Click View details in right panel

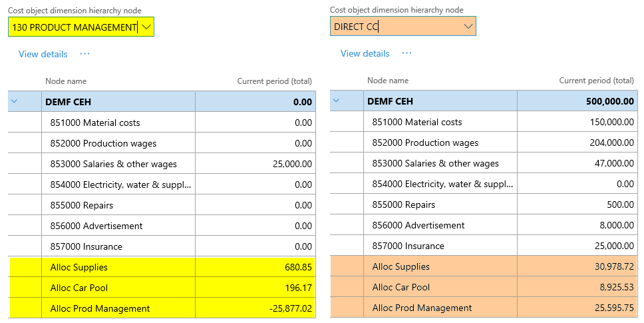(365, 53)
